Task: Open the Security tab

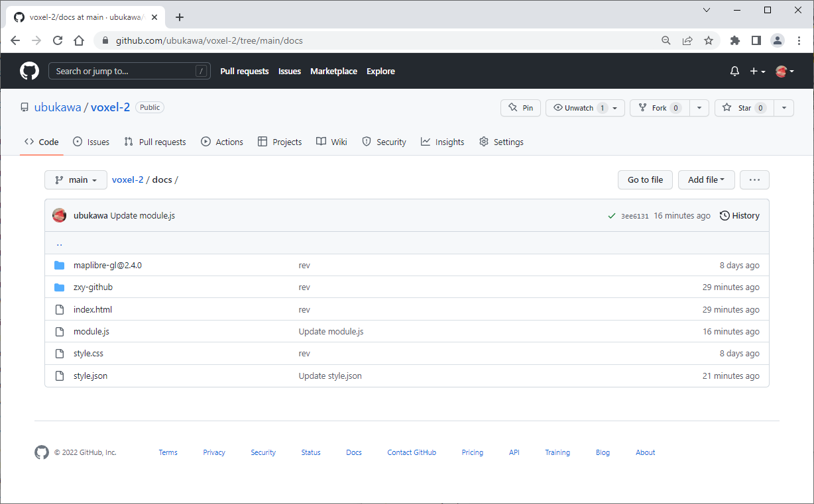Action: (x=384, y=142)
